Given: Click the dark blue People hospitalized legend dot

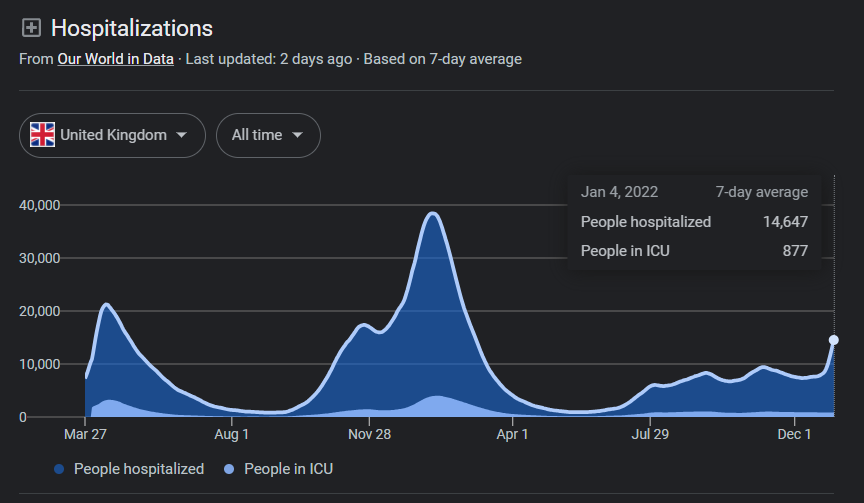Looking at the screenshot, I should coord(59,469).
